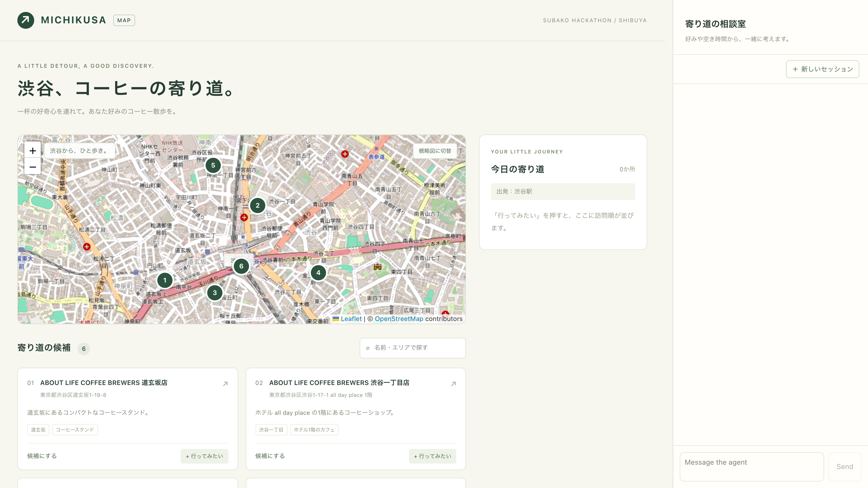This screenshot has height=488, width=868.
Task: Click the 名前・エリアで探す search field
Action: pos(413,348)
